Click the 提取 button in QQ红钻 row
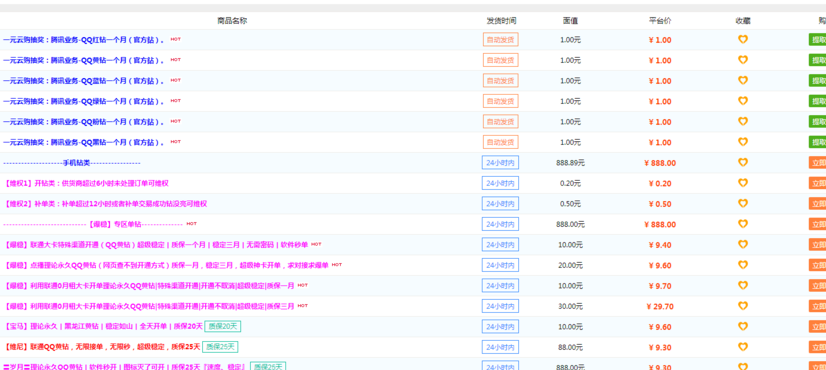Viewport: 826px width, 370px height. tap(818, 40)
